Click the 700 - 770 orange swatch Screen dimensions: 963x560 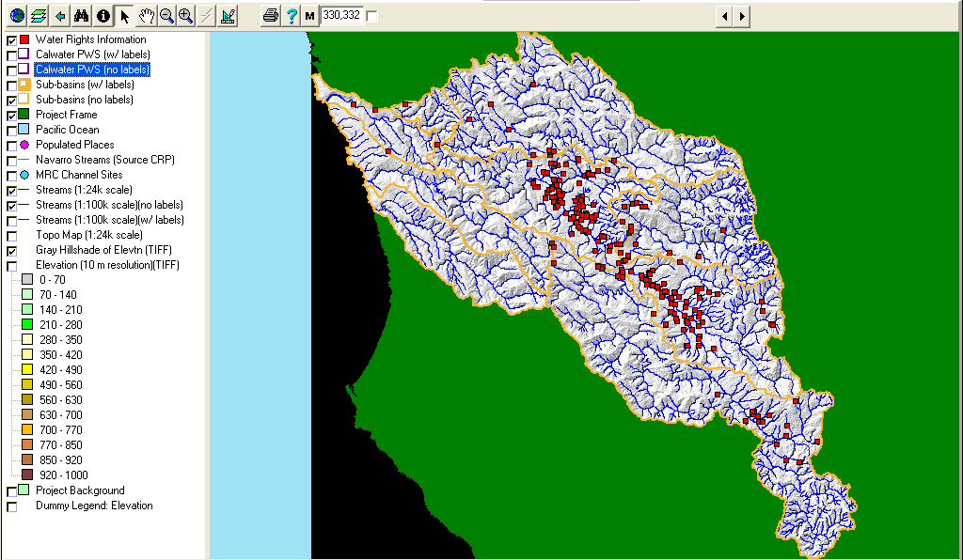coord(27,430)
